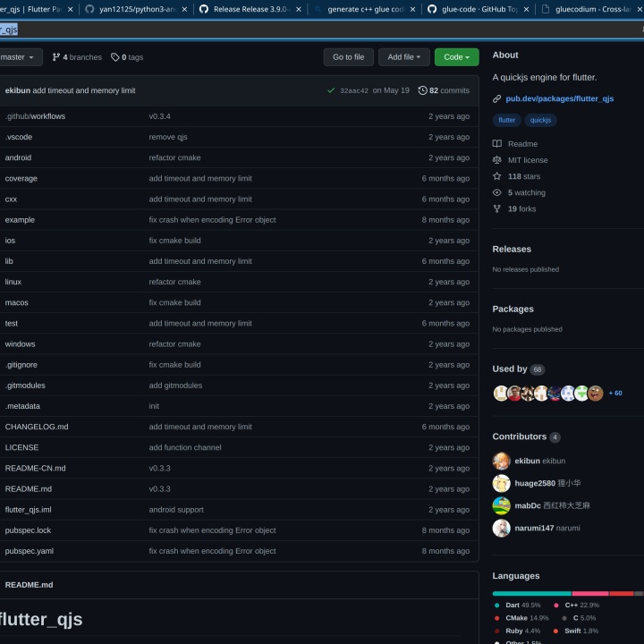This screenshot has width=644, height=644.
Task: Expand the green Code dropdown
Action: [456, 57]
